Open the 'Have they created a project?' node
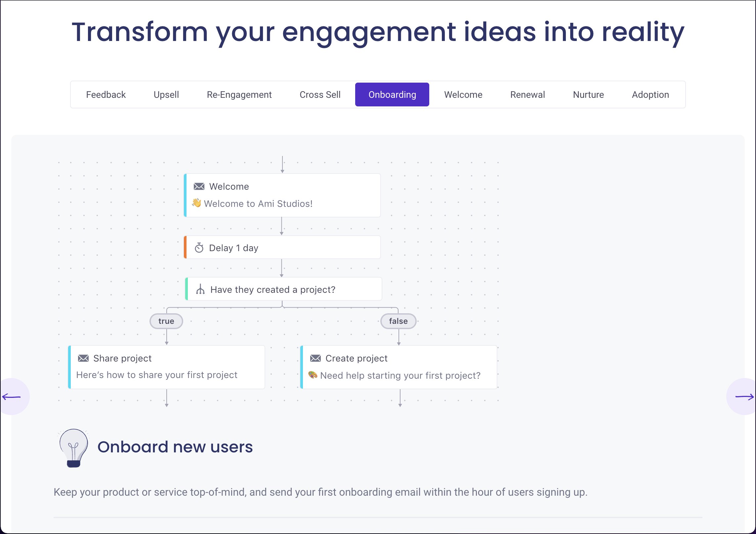756x534 pixels. point(283,289)
